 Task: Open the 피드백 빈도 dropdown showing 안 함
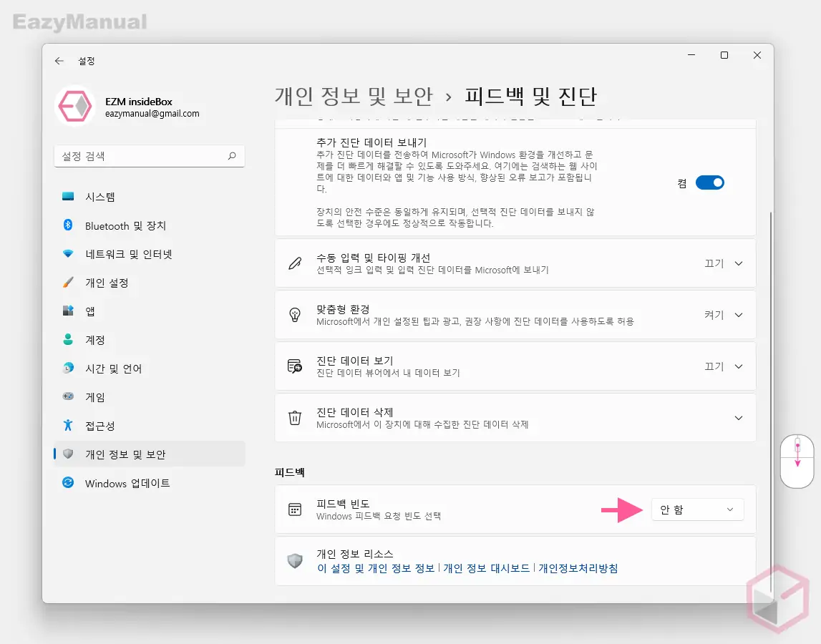coord(697,509)
